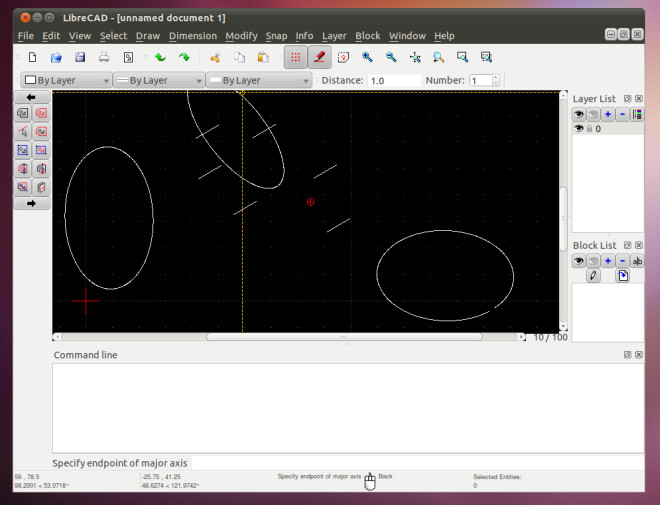Click the back arrow above the tool icons
Image resolution: width=660 pixels, height=505 pixels.
[x=31, y=98]
